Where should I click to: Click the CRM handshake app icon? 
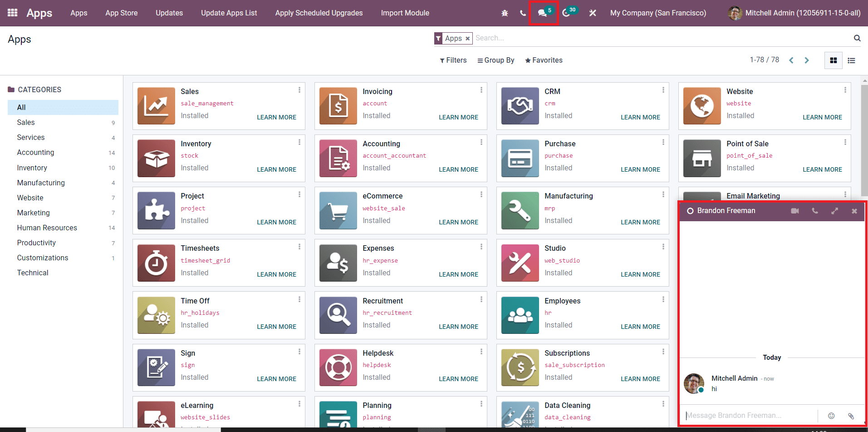click(520, 106)
